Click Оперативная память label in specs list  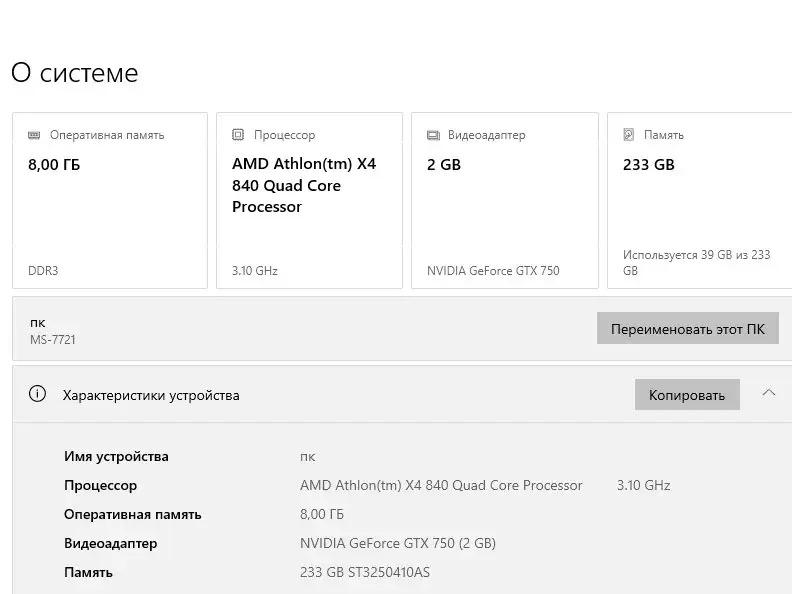pos(132,514)
